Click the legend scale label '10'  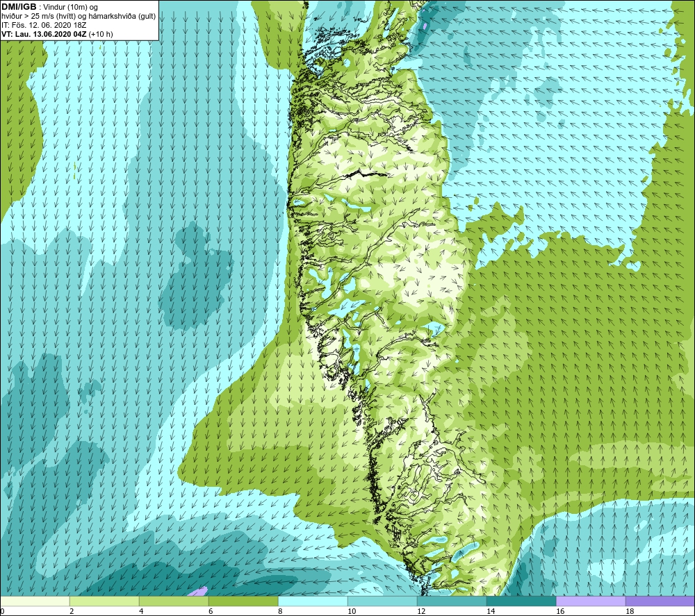pos(352,612)
